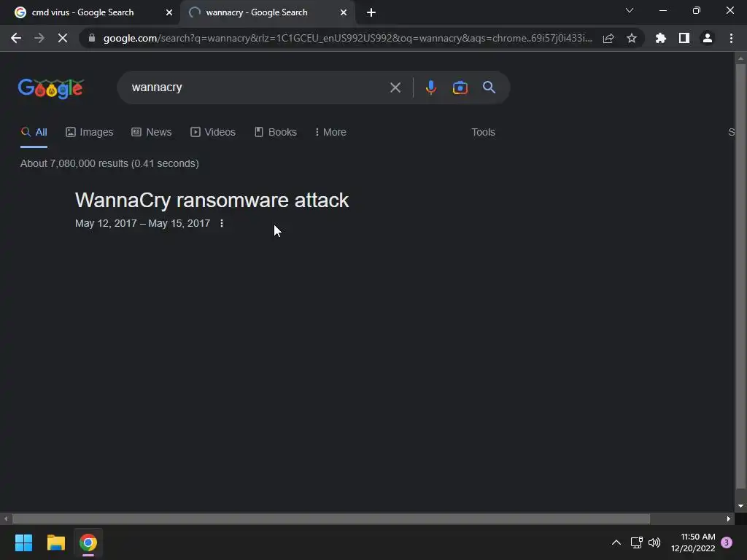
Task: Open Chrome three-dot menu
Action: coord(731,38)
